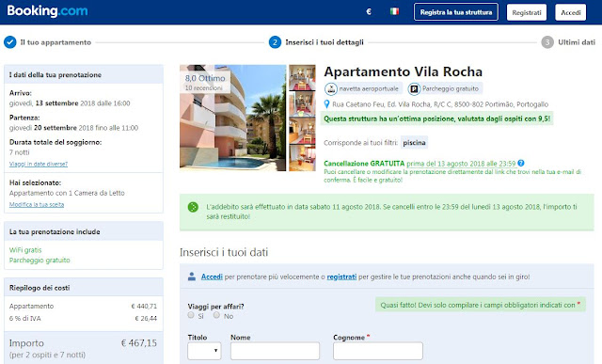
Task: Open the Italian flag language selector
Action: 394,11
